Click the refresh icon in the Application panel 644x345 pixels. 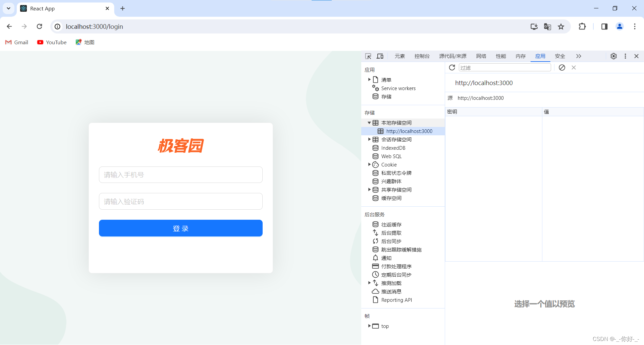pyautogui.click(x=451, y=67)
